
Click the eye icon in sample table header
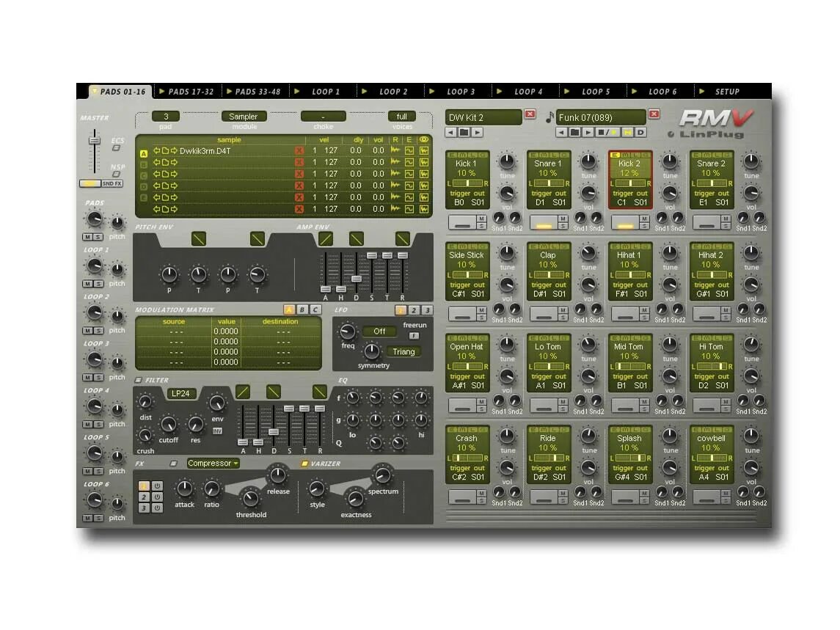coord(424,140)
